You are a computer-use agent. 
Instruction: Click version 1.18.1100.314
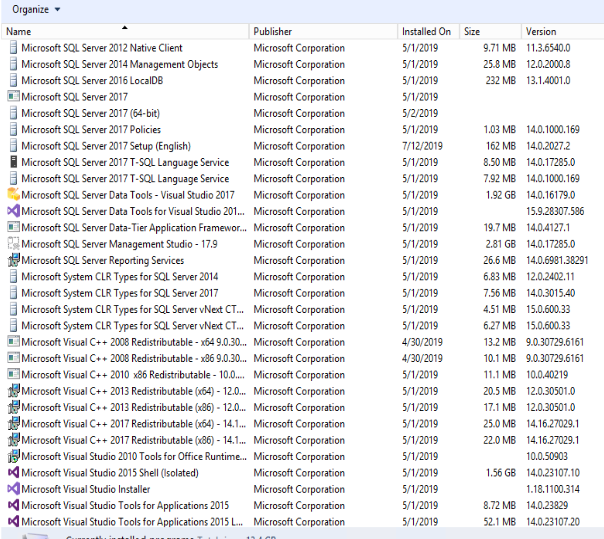pyautogui.click(x=553, y=489)
